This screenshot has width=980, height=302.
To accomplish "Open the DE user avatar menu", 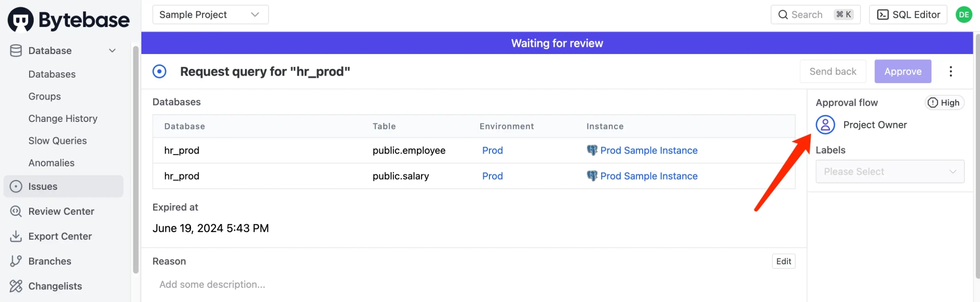I will coord(964,15).
